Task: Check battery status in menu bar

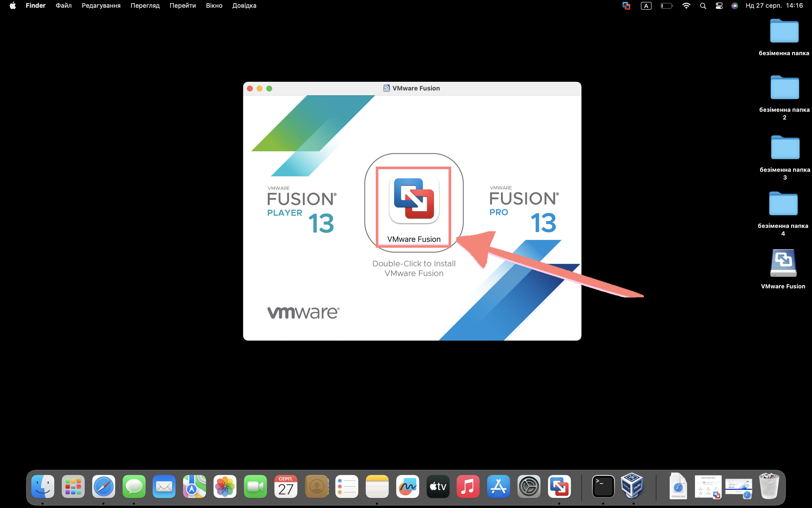Action: click(x=667, y=6)
